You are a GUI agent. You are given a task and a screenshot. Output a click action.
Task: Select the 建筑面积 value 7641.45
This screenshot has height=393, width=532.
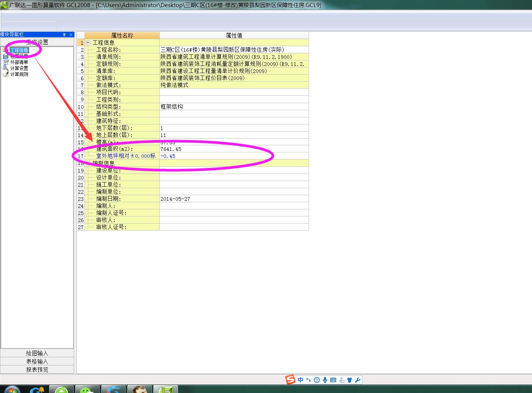point(234,149)
